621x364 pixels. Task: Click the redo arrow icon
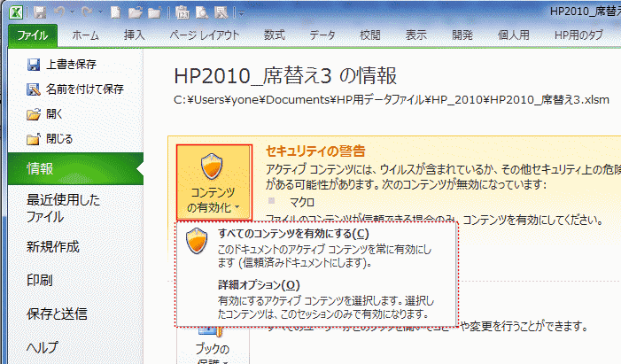[x=87, y=12]
